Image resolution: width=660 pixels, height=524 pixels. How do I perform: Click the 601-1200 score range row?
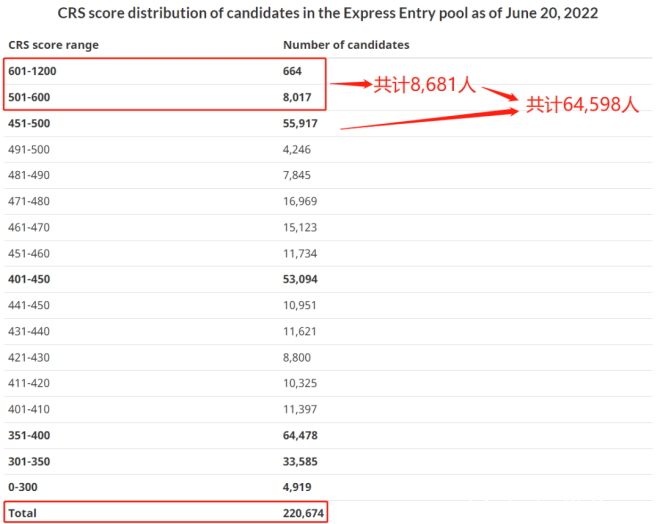pyautogui.click(x=328, y=71)
